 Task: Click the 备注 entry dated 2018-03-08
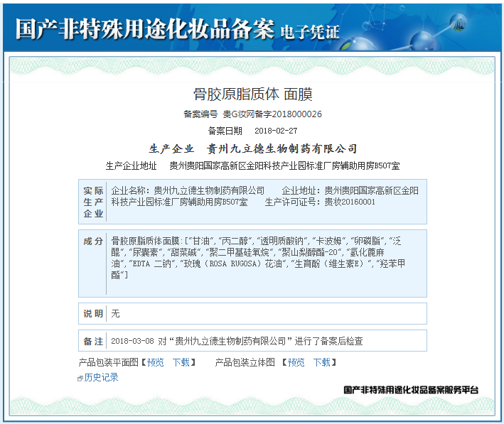(237, 341)
